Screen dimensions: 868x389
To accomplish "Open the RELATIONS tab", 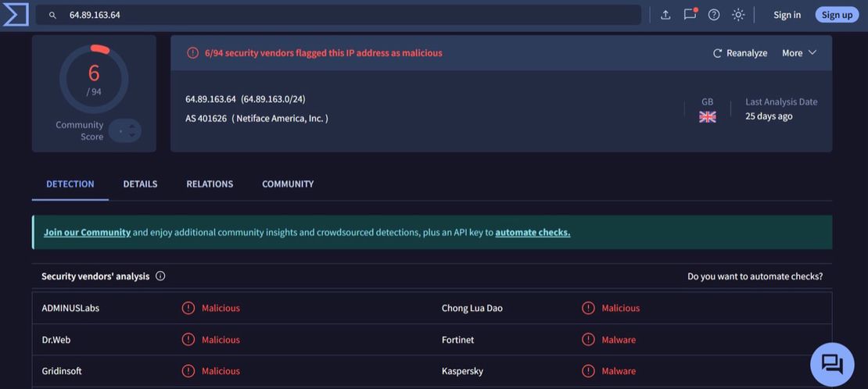I will 210,184.
